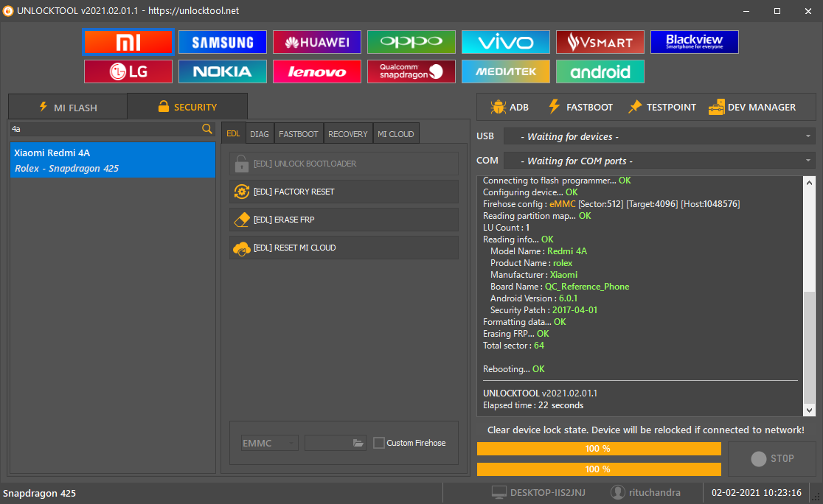This screenshot has height=504, width=823.
Task: Select the EDL mode tab
Action: [x=233, y=133]
